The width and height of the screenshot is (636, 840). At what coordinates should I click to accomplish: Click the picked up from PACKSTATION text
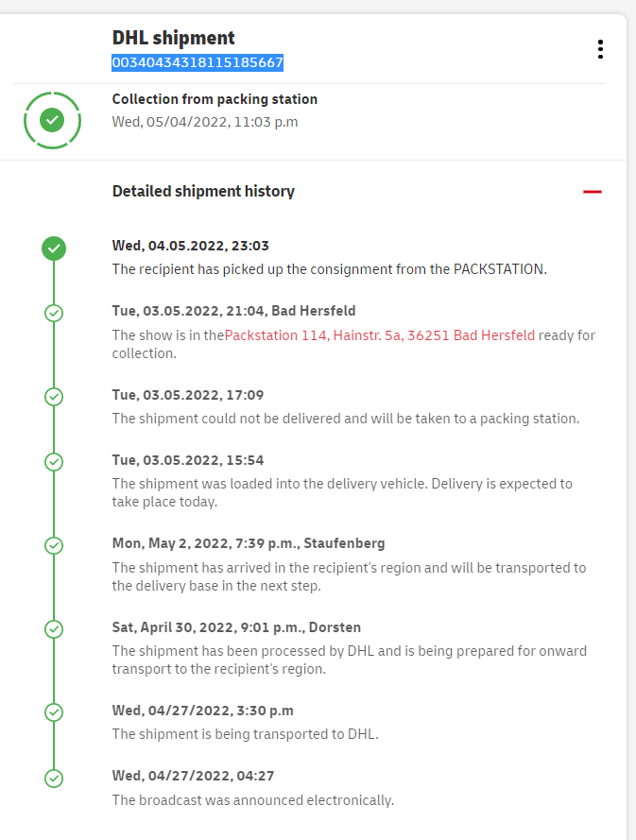[x=330, y=269]
